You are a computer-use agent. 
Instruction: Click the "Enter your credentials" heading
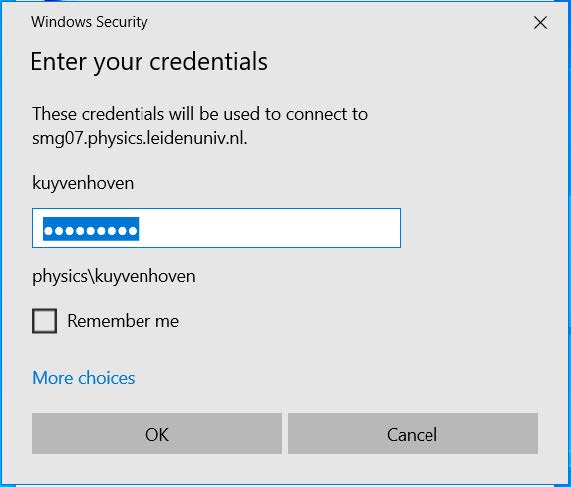(x=149, y=61)
